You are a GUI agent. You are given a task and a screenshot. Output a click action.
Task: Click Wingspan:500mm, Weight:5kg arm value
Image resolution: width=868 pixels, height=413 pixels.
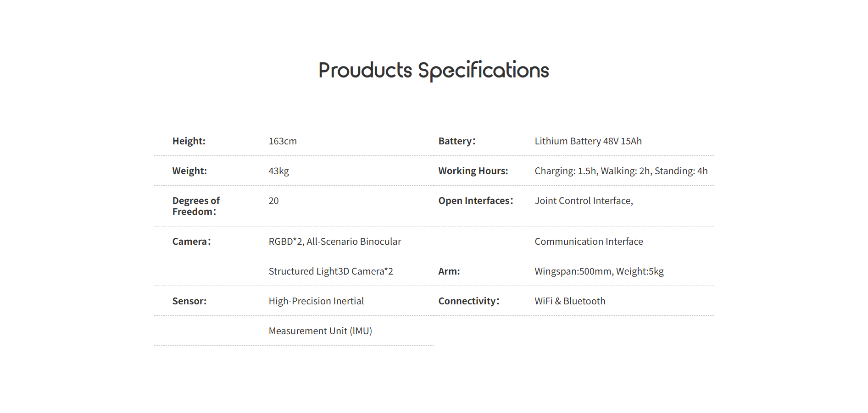(599, 271)
